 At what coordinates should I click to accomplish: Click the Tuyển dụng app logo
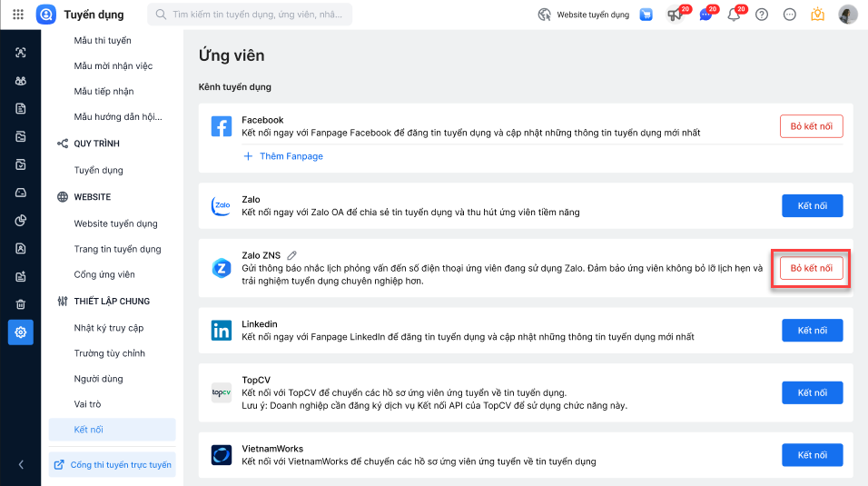[46, 15]
